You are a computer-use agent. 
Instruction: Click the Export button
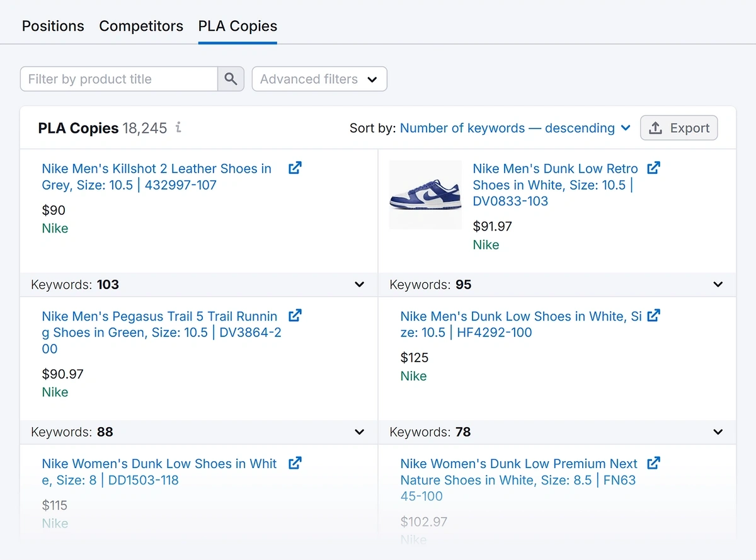679,128
